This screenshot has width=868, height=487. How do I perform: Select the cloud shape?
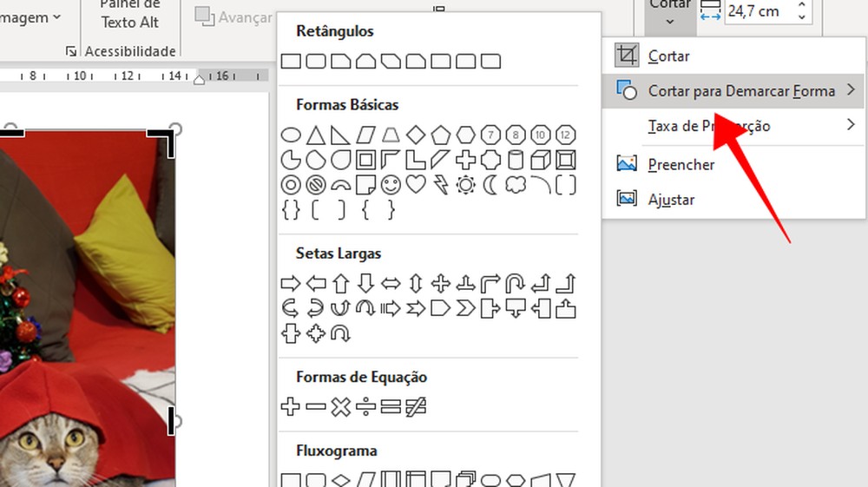[x=516, y=184]
